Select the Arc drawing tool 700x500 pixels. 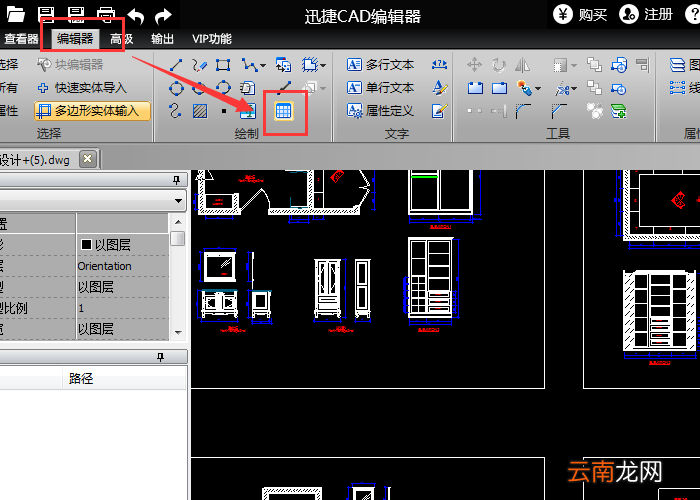223,88
